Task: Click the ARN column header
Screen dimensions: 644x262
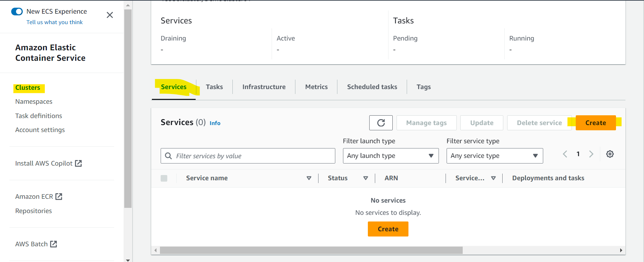Action: (x=391, y=178)
